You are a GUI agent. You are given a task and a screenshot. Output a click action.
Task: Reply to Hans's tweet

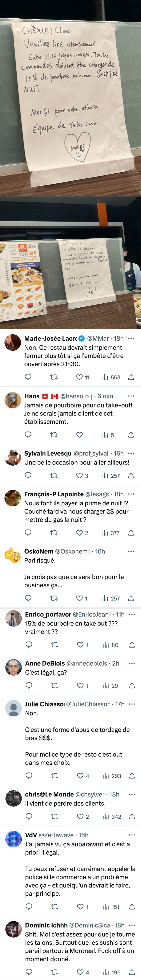[28, 435]
